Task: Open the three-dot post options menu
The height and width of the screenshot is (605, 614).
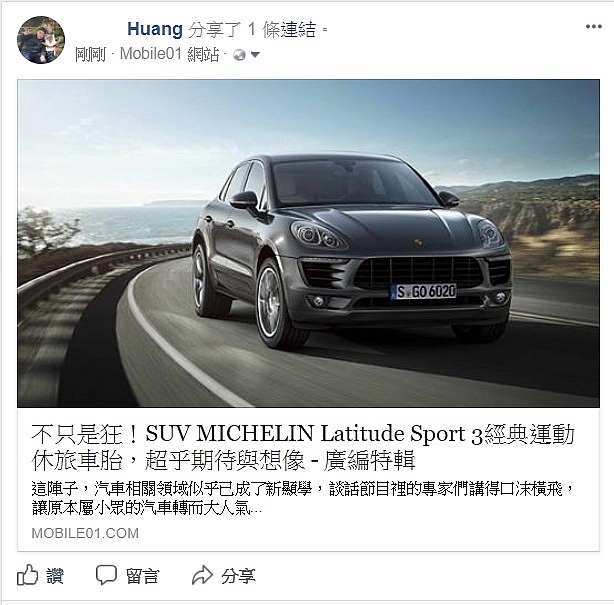Action: [x=593, y=27]
